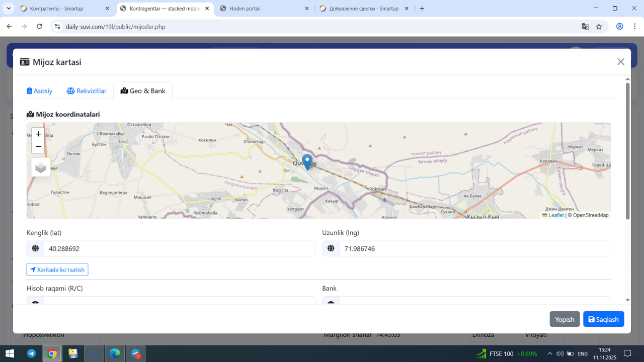The height and width of the screenshot is (362, 644).
Task: Switch to the Rekvizitlar tab
Action: coord(87,91)
